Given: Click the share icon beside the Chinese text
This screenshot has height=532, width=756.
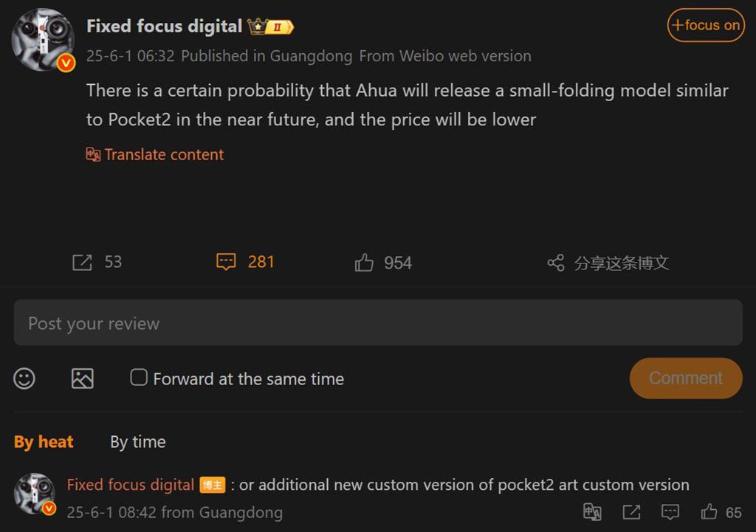Looking at the screenshot, I should pyautogui.click(x=555, y=263).
